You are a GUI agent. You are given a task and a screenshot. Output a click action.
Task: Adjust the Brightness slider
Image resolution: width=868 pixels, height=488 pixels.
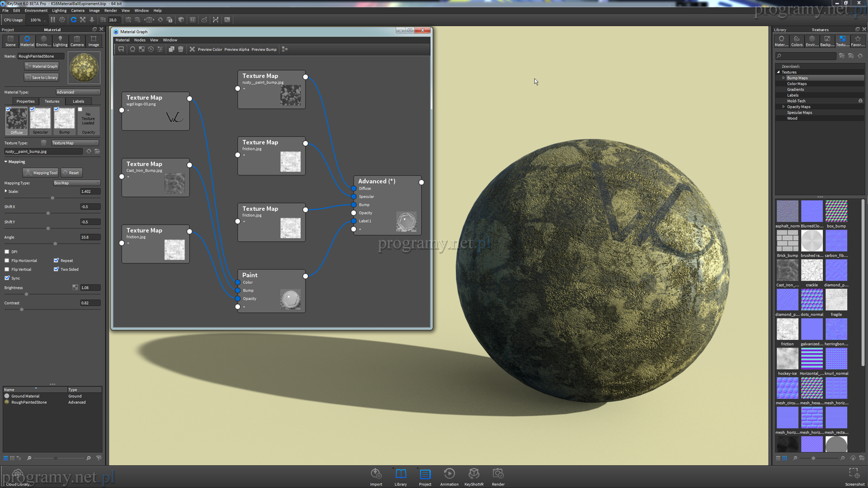[x=26, y=294]
